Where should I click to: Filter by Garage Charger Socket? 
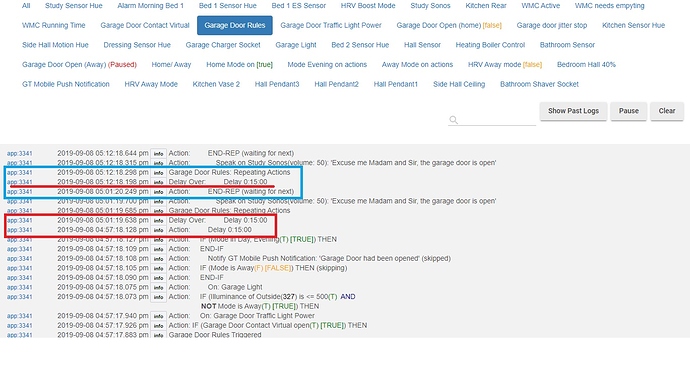coord(223,45)
